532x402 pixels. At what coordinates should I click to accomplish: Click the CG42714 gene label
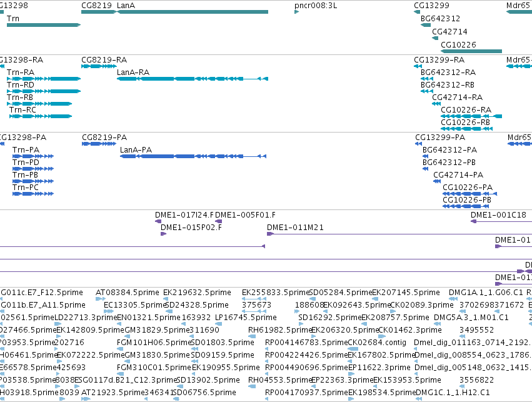449,32
